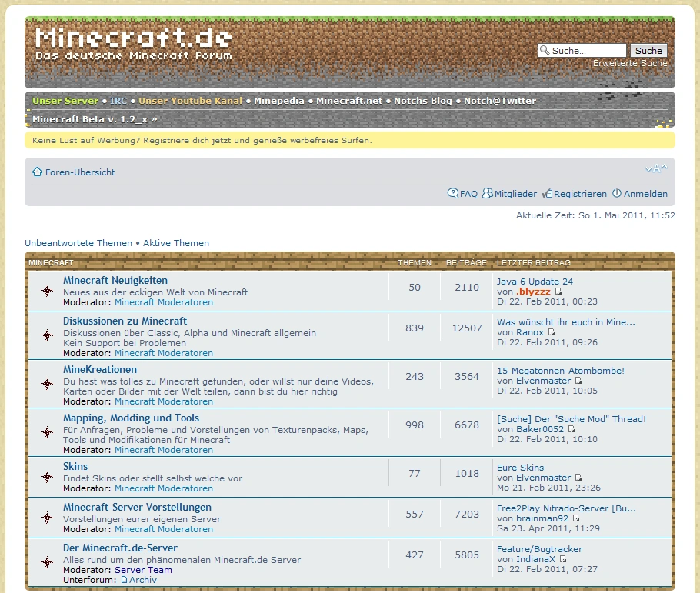
Task: Show Aktive Themen
Action: click(x=176, y=243)
